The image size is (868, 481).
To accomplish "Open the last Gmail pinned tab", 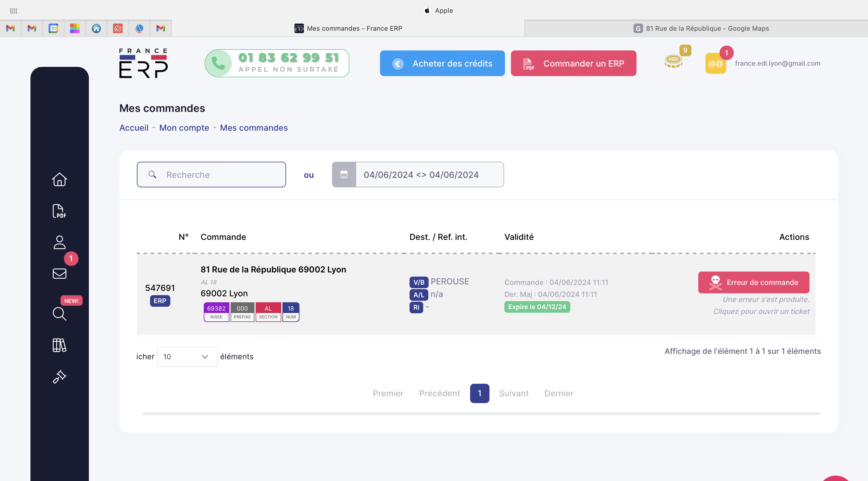I will [x=161, y=28].
